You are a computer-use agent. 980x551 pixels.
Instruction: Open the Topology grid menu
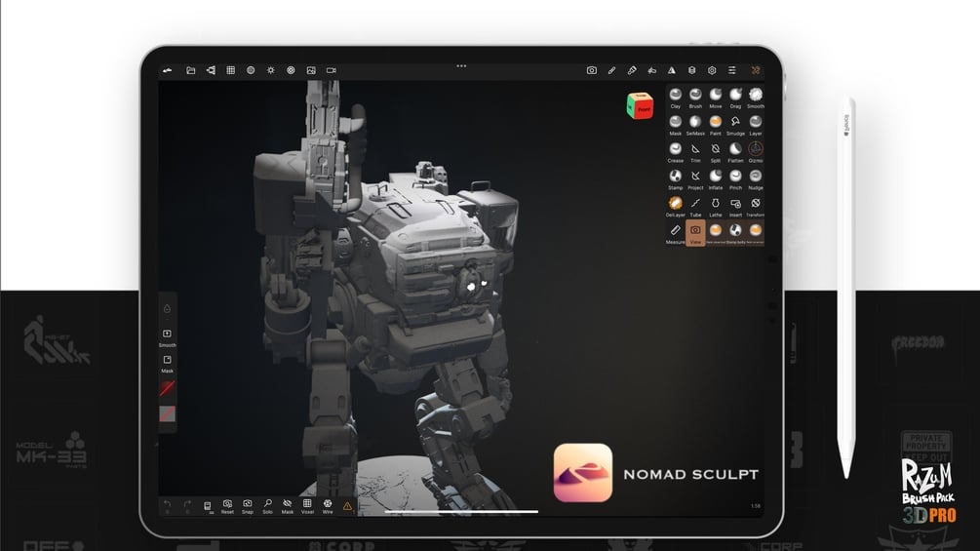pos(231,70)
